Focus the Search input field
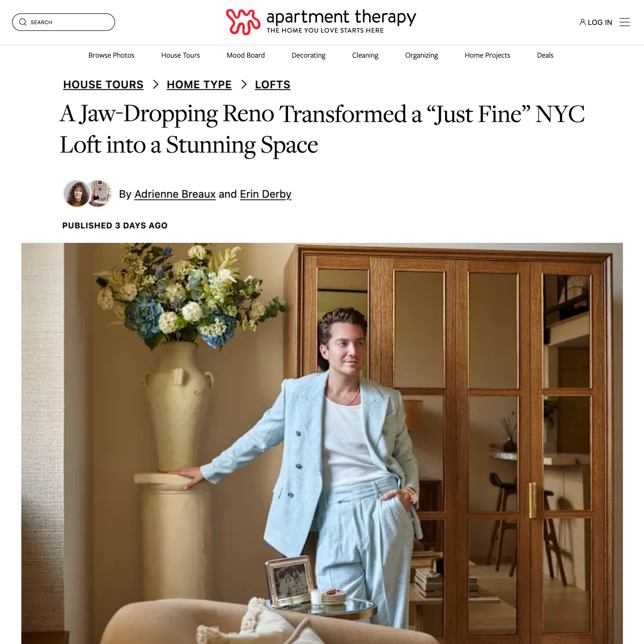644x644 pixels. point(63,22)
